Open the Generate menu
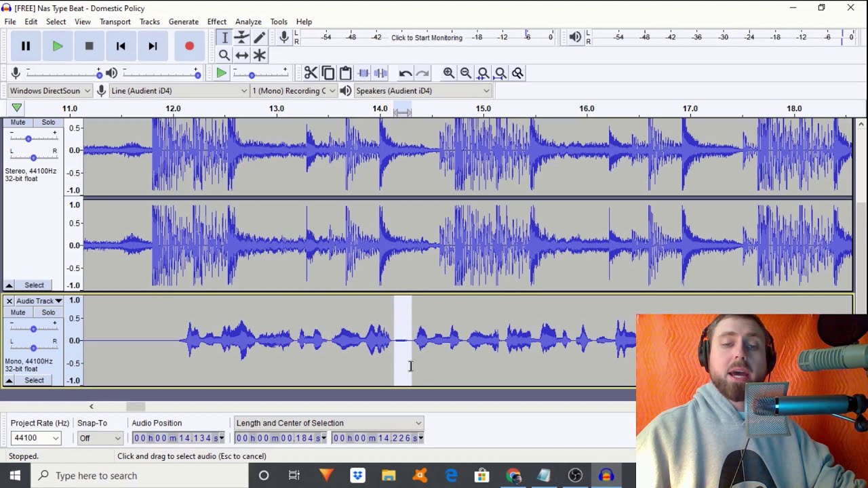This screenshot has width=868, height=488. tap(183, 22)
